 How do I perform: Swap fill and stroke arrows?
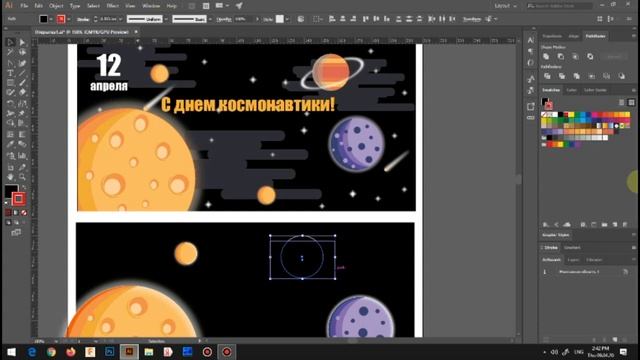tap(24, 187)
